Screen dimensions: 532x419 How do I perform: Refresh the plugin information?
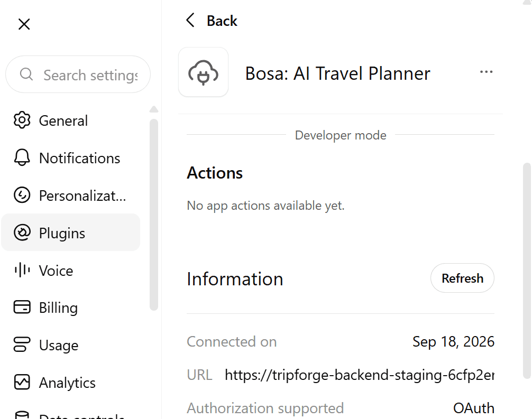click(462, 278)
